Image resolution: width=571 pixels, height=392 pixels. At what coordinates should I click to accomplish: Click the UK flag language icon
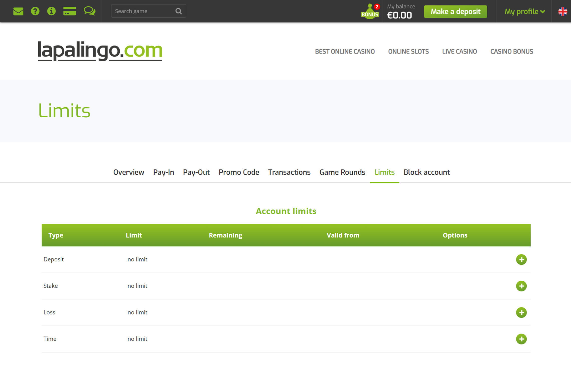tap(562, 12)
